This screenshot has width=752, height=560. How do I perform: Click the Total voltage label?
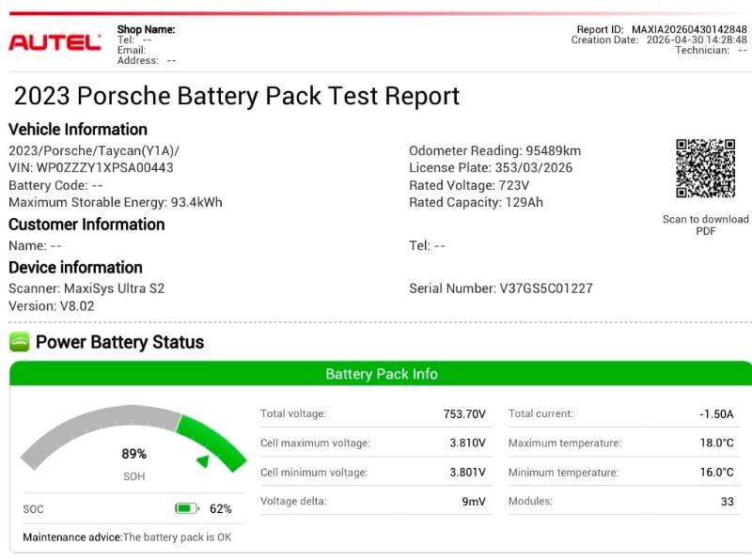293,413
